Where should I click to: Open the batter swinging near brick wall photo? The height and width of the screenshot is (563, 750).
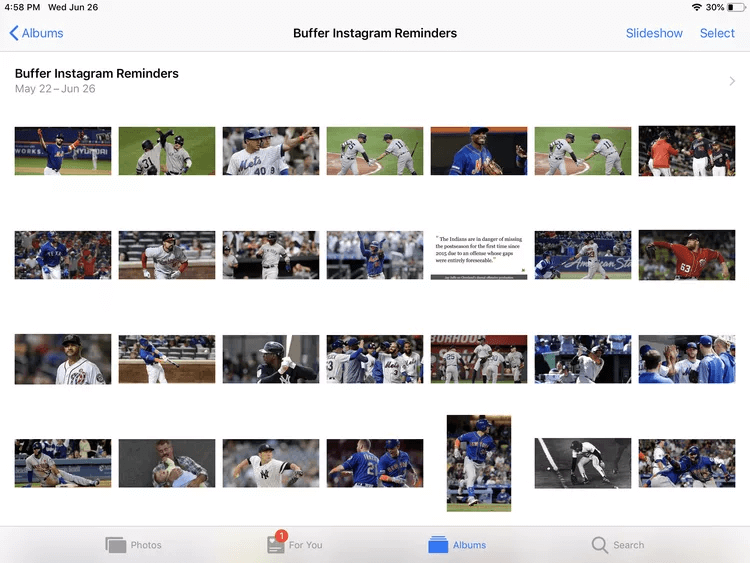(x=167, y=359)
